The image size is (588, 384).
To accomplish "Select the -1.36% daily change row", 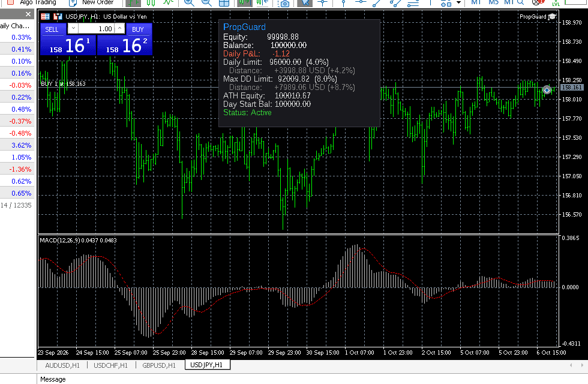I will [17, 169].
